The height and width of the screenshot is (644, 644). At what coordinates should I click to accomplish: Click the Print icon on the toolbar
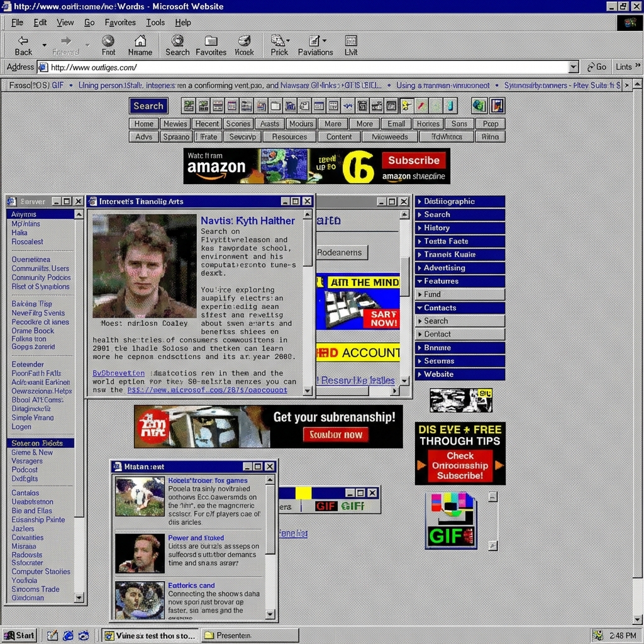[279, 44]
